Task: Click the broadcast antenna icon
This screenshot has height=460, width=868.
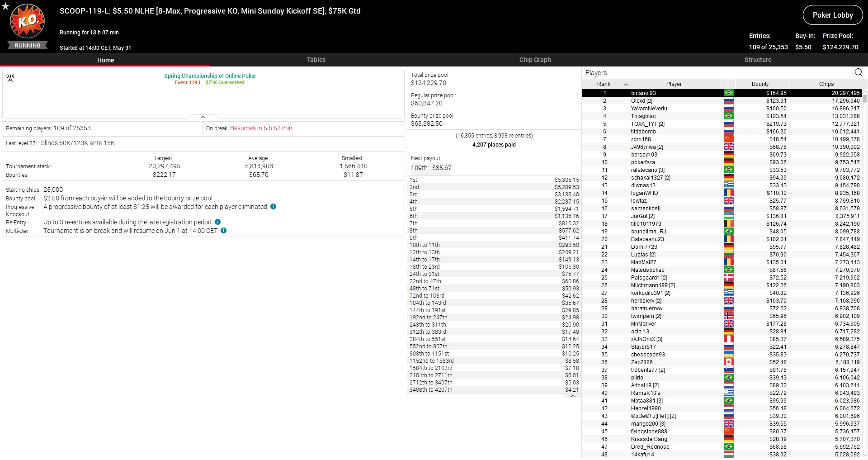Action: [10, 78]
